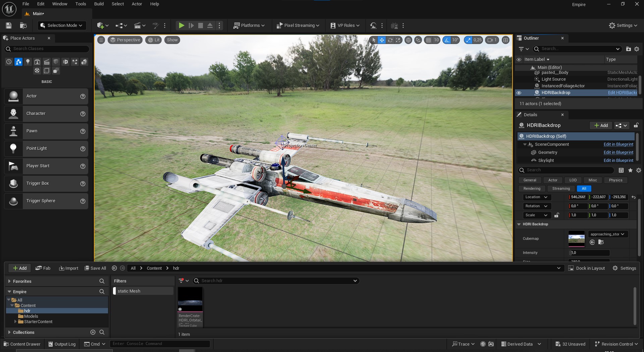Toggle visibility of HDRIBackdrop in Outliner

519,93
